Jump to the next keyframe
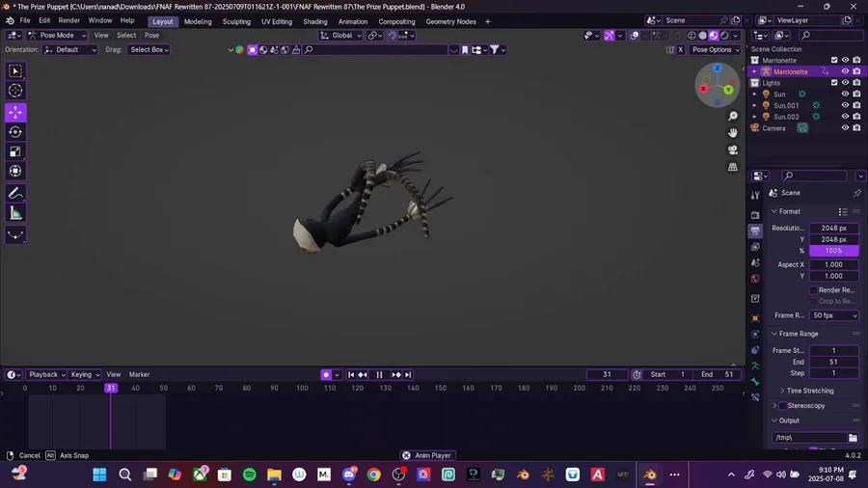 pos(396,374)
